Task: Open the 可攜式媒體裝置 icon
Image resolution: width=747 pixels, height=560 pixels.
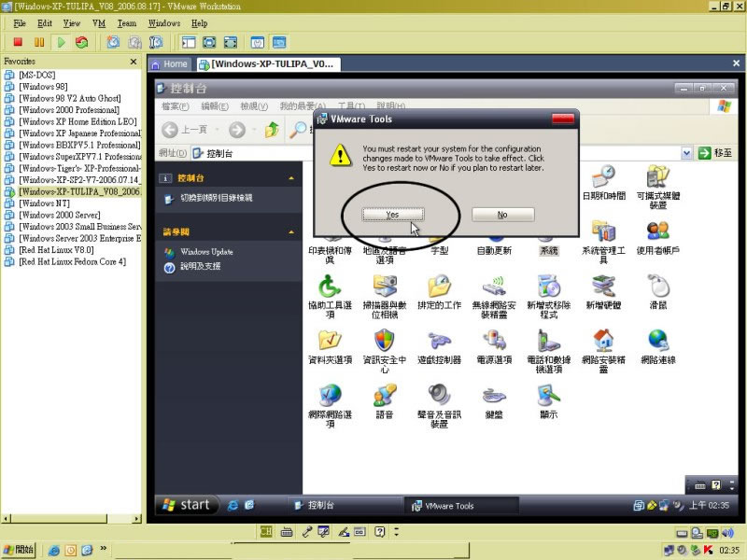Action: [x=658, y=187]
